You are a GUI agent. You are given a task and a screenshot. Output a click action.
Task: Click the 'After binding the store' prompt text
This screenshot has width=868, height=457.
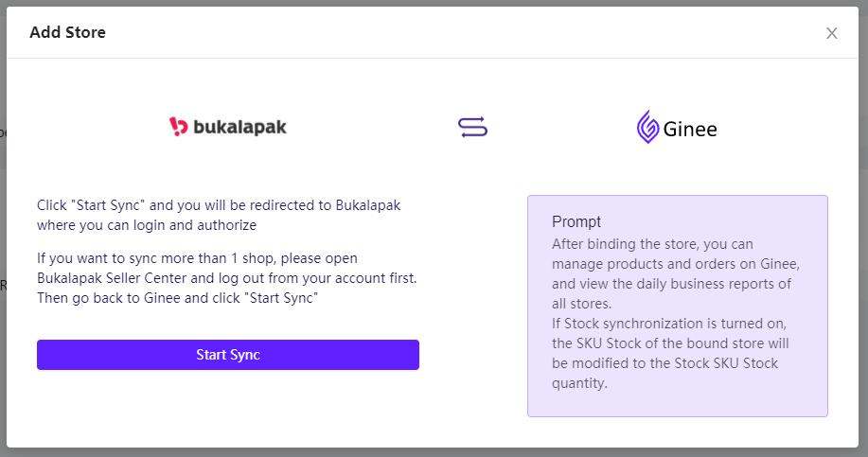coord(675,273)
